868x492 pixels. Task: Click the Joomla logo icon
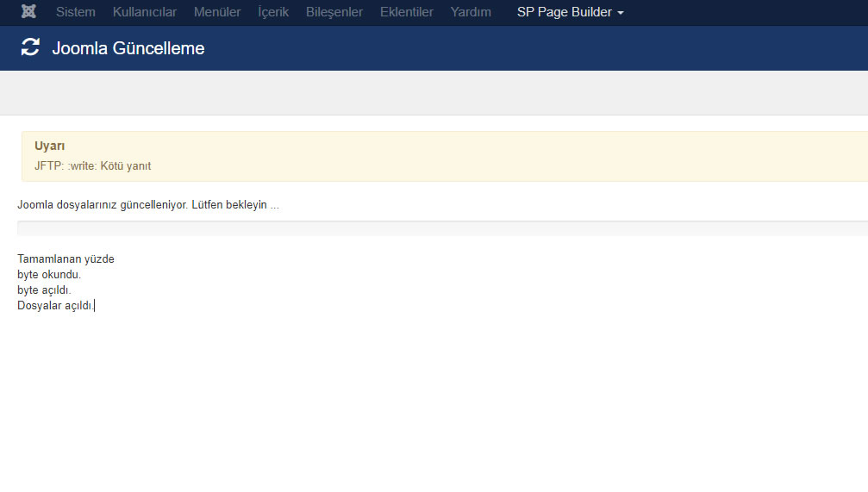point(28,11)
